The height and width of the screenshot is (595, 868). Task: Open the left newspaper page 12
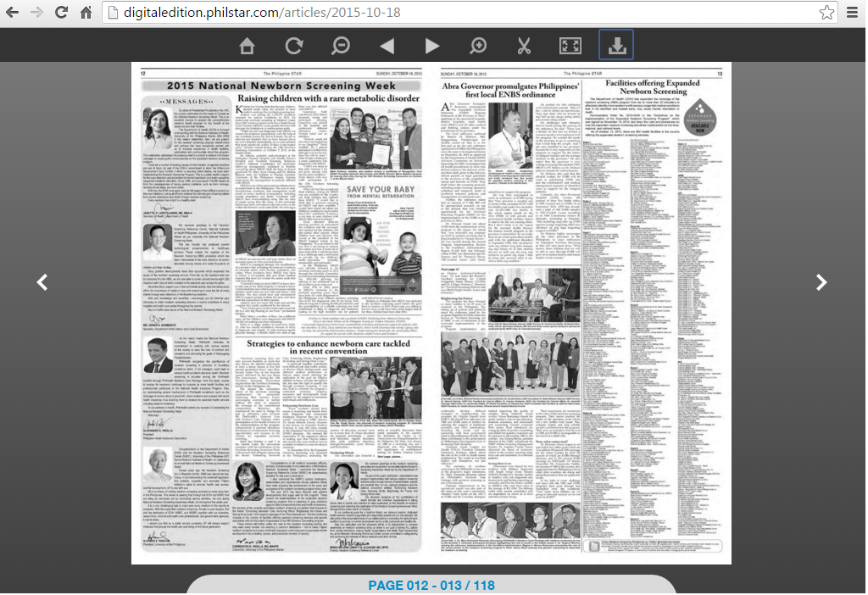click(x=281, y=313)
